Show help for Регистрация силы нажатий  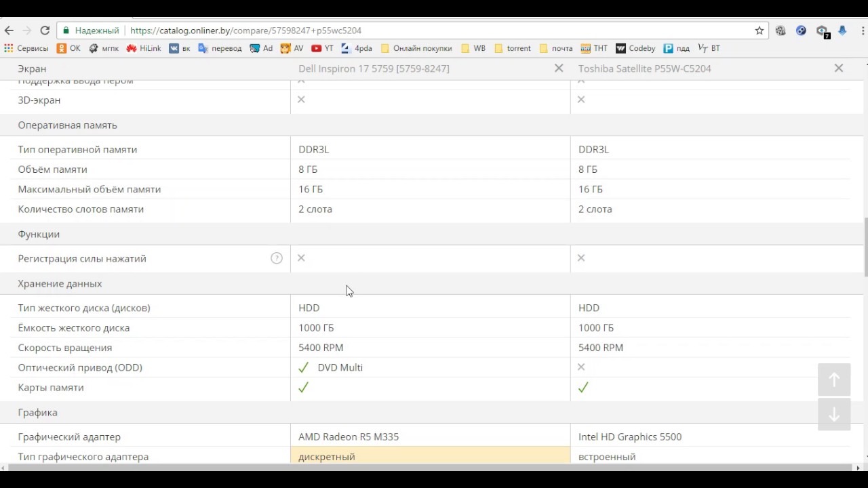click(277, 258)
